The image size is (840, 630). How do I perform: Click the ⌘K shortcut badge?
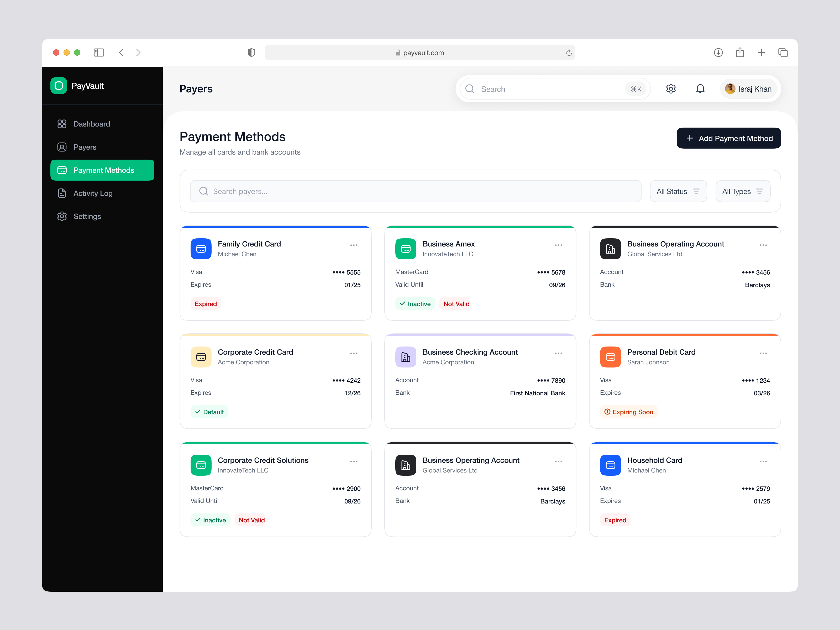[636, 89]
